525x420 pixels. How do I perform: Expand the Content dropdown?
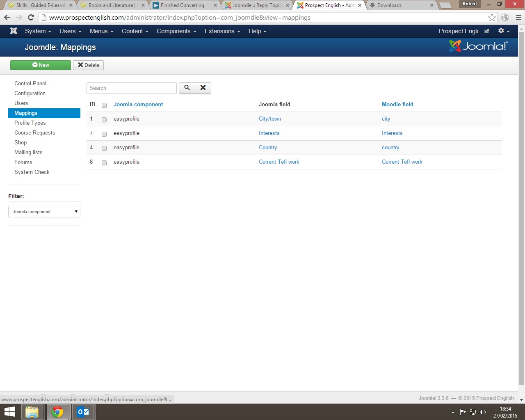coord(135,31)
